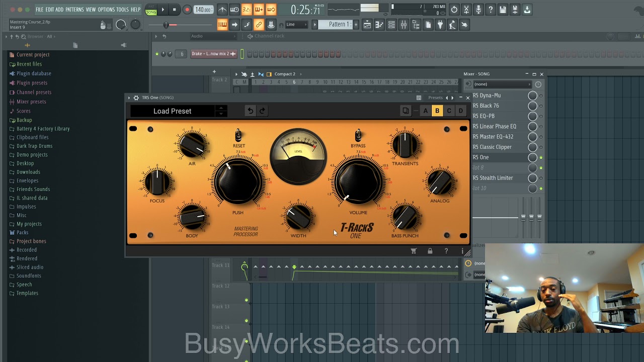Click the PUSH knob on T-RackS One
The image size is (644, 362).
coord(238,182)
